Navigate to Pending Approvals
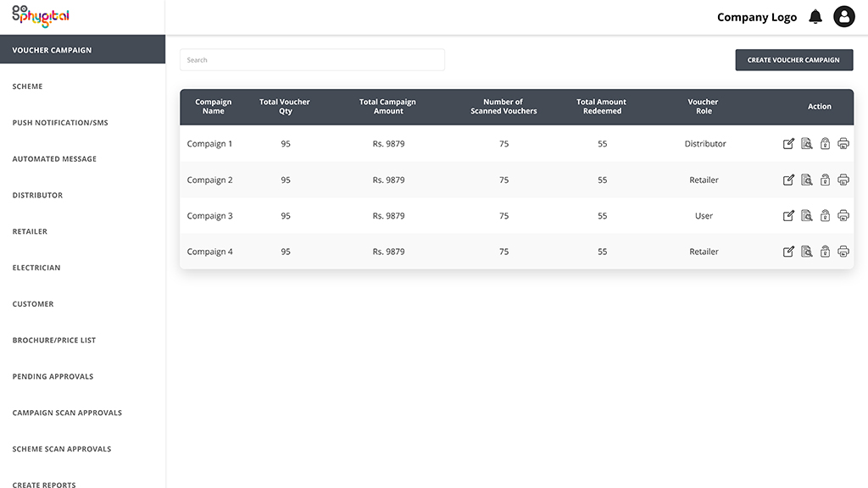Image resolution: width=868 pixels, height=488 pixels. [x=53, y=377]
